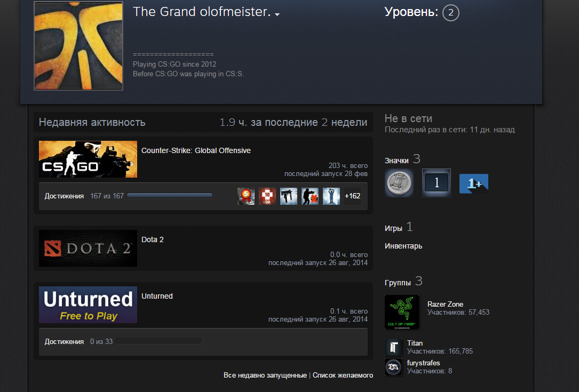The image size is (579, 392).
Task: Click the submachine gun achievement icon
Action: pyautogui.click(x=288, y=196)
